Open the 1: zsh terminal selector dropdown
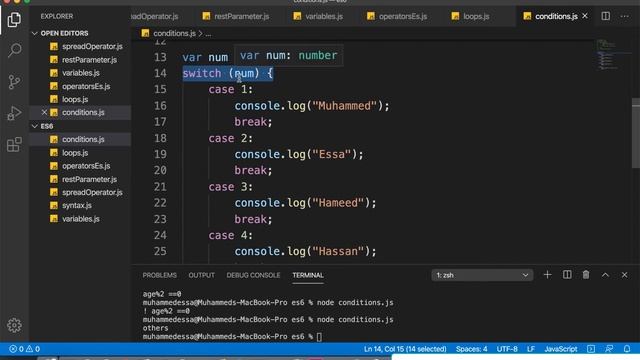The width and height of the screenshot is (640, 360). point(482,275)
